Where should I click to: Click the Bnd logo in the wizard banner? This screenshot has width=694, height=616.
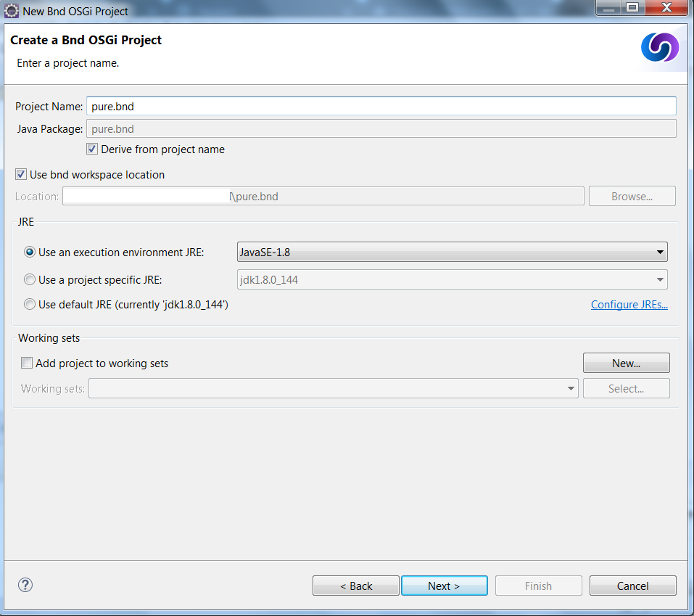(659, 48)
